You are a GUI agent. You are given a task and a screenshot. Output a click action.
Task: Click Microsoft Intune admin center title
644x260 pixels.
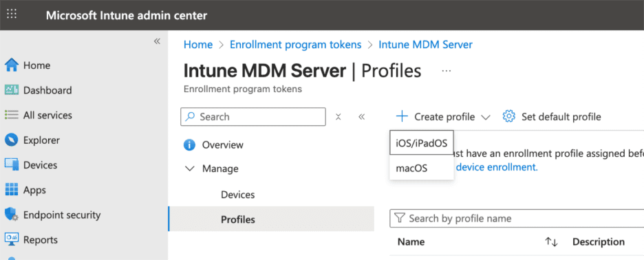click(127, 16)
